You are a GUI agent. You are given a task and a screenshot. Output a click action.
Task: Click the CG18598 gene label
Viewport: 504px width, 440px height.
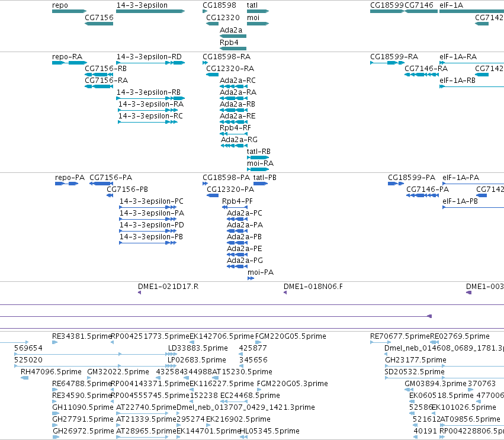point(219,5)
